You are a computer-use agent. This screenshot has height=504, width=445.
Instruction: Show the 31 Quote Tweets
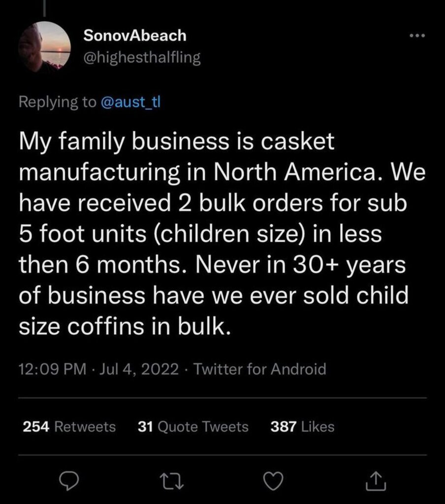193,427
